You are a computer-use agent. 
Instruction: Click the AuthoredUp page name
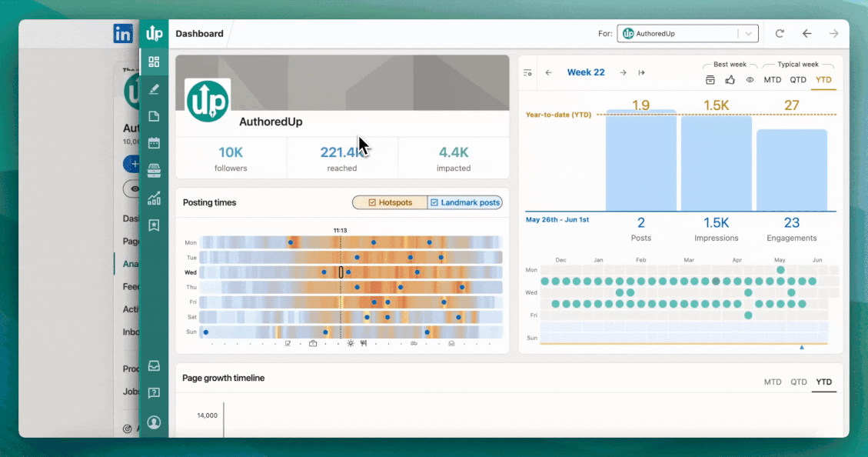[x=271, y=122]
